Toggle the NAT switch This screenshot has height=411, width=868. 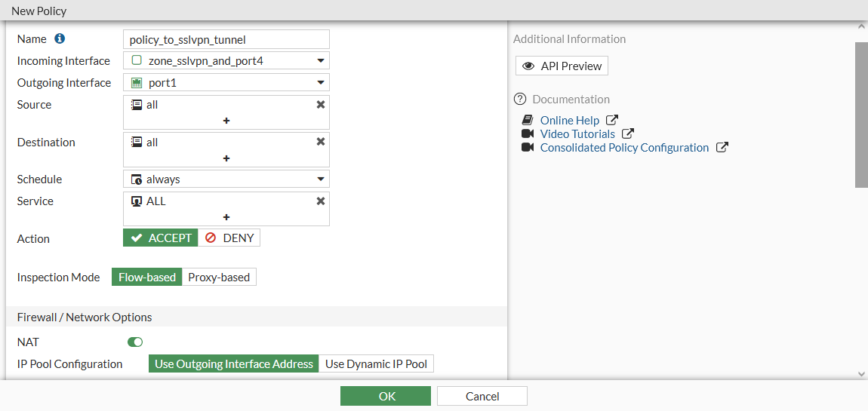pos(135,342)
